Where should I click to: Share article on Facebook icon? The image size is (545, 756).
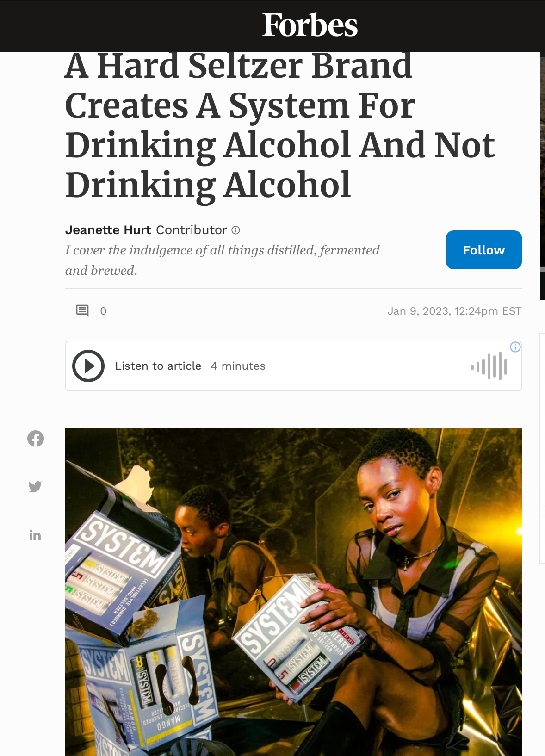point(36,439)
